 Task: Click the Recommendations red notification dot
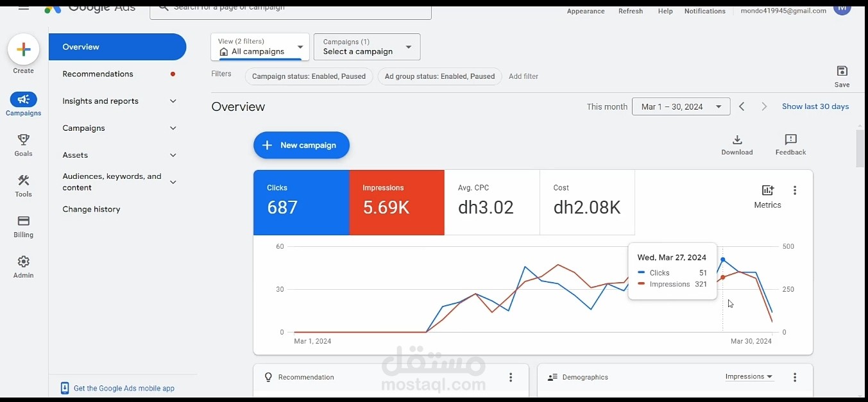(x=173, y=74)
